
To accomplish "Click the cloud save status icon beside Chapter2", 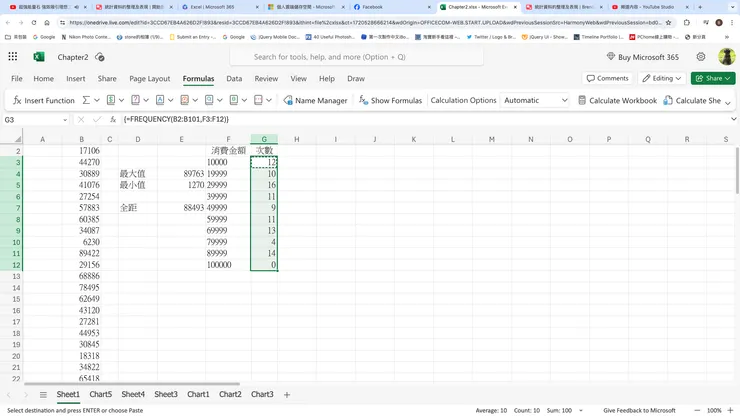I will tap(100, 57).
